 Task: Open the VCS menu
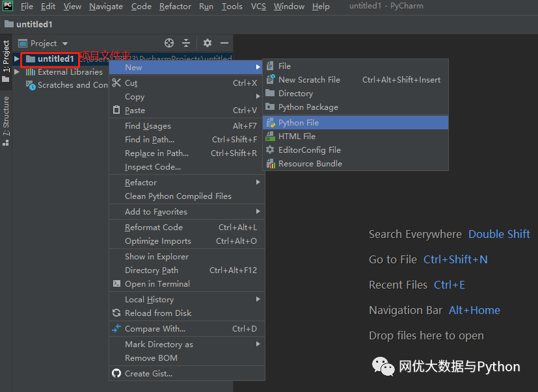coord(258,6)
